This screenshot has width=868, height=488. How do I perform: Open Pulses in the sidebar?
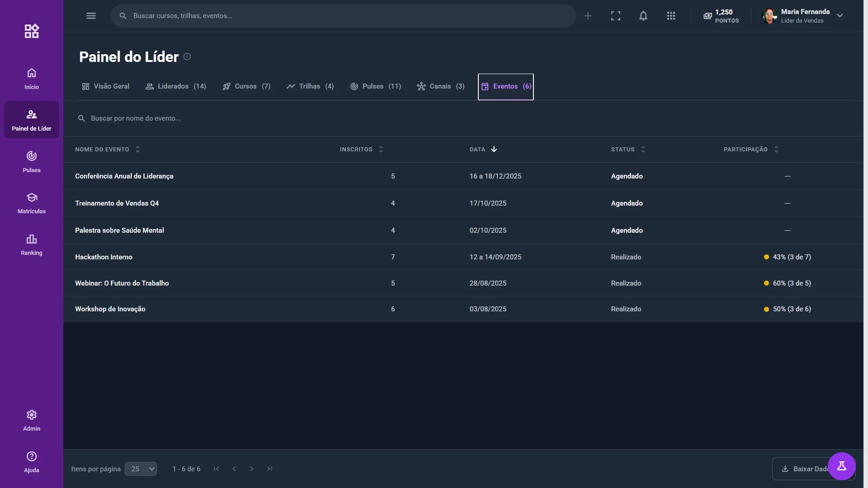tap(32, 162)
